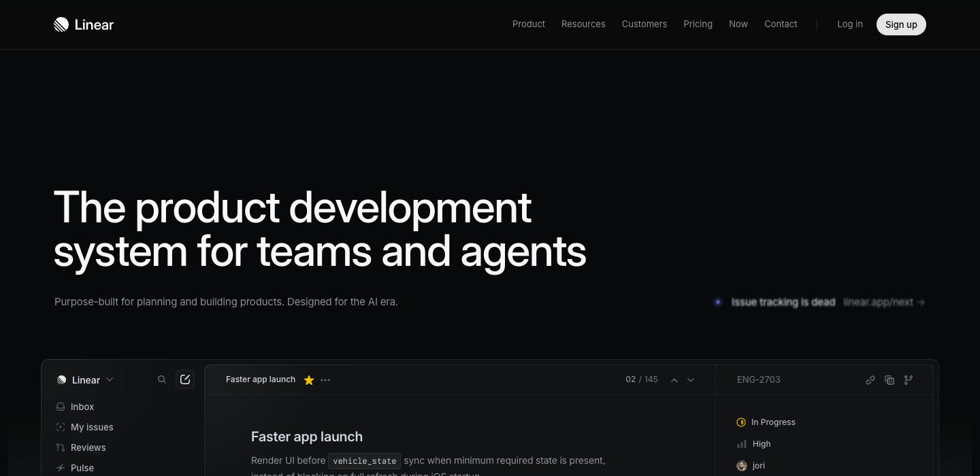The image size is (980, 476).
Task: Click the My issues target icon
Action: [x=61, y=427]
